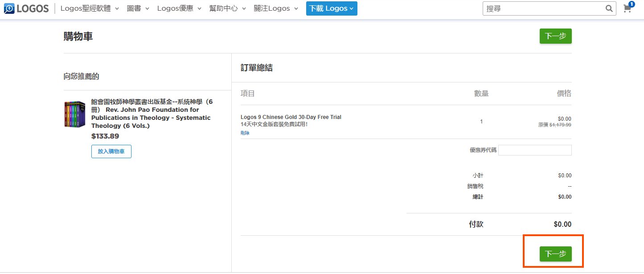Click the bottom 下一步 button under 付款

click(x=555, y=254)
